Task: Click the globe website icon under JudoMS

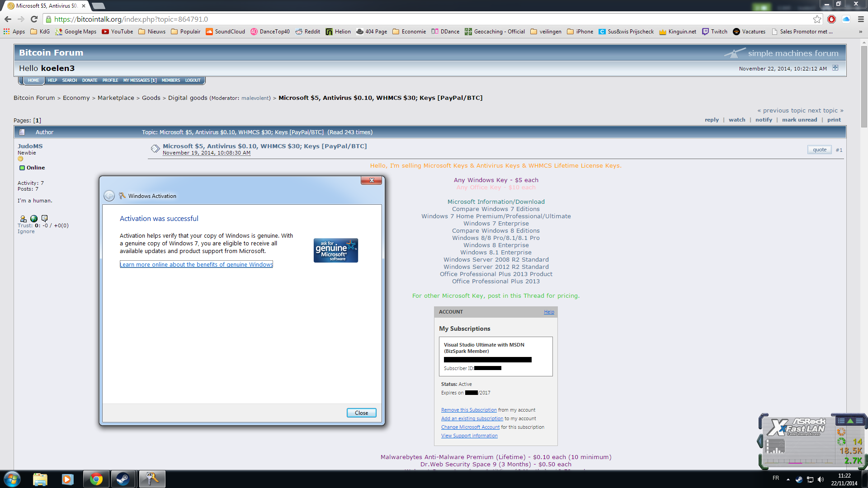Action: pyautogui.click(x=34, y=219)
